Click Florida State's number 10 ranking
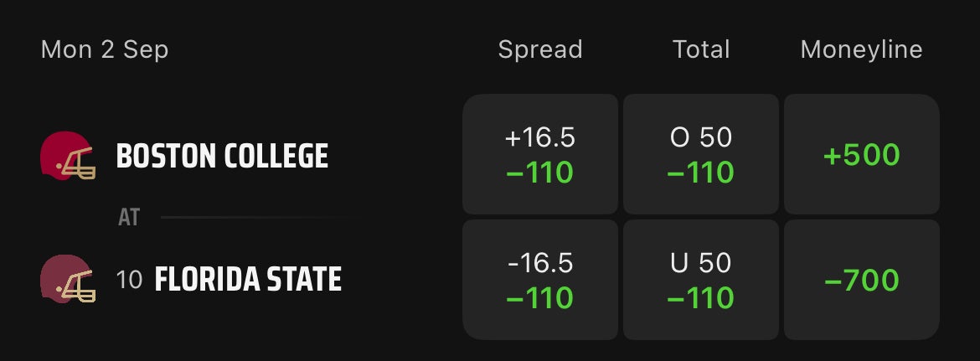The height and width of the screenshot is (361, 980). pyautogui.click(x=130, y=280)
